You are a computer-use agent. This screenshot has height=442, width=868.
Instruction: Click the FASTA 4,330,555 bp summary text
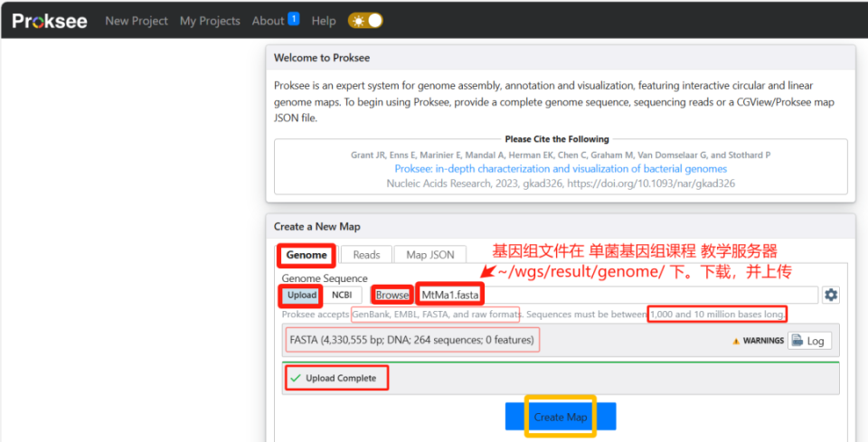click(x=412, y=340)
